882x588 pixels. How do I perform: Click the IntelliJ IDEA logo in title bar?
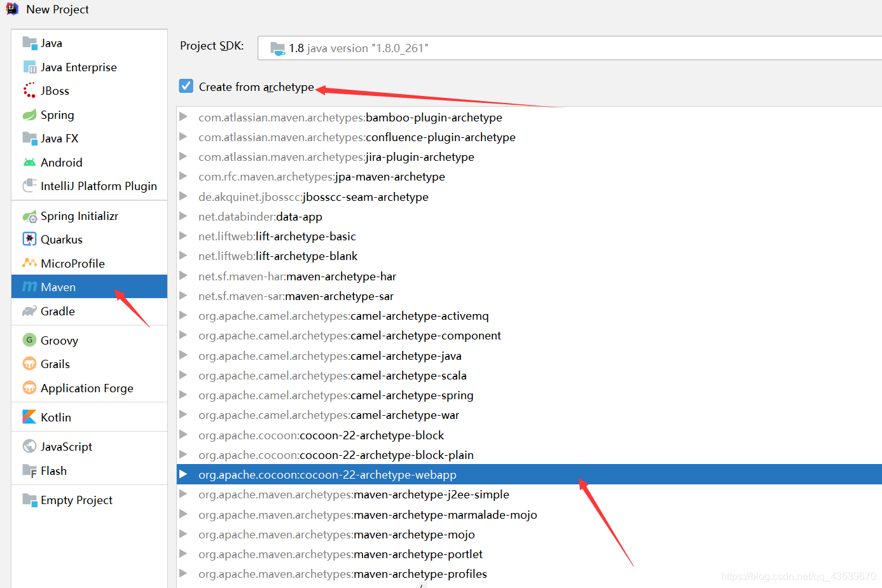(x=12, y=9)
